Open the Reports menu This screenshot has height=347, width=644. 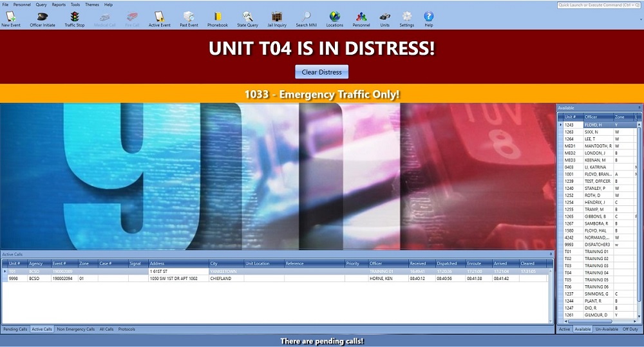click(59, 5)
